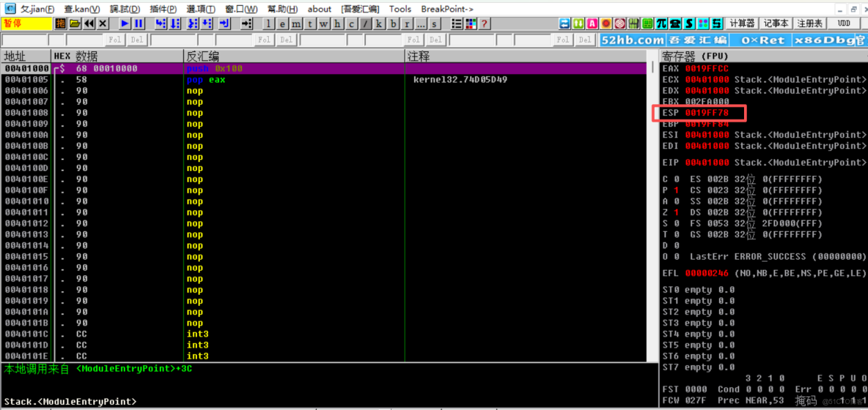This screenshot has width=868, height=410.
Task: Open the 注册表 registry button
Action: [810, 23]
